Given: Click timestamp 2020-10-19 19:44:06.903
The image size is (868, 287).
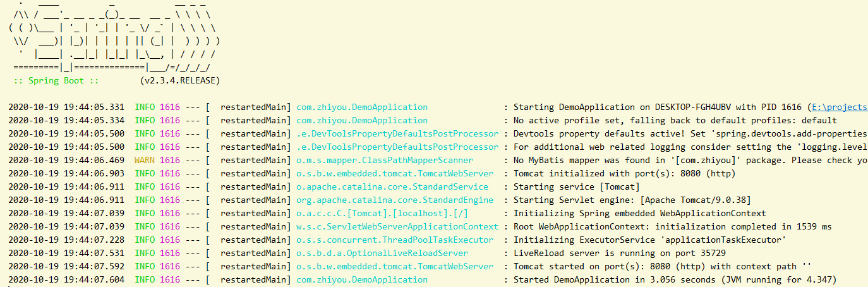Looking at the screenshot, I should (66, 174).
